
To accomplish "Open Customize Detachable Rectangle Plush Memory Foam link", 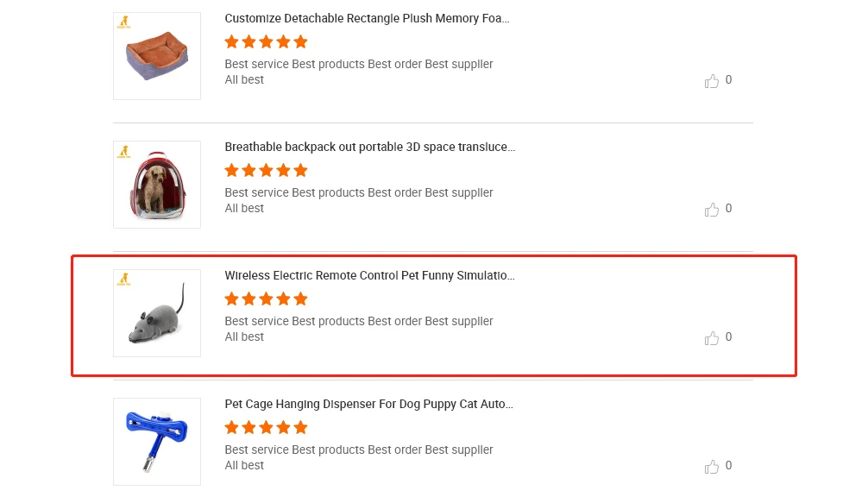I will pyautogui.click(x=367, y=18).
